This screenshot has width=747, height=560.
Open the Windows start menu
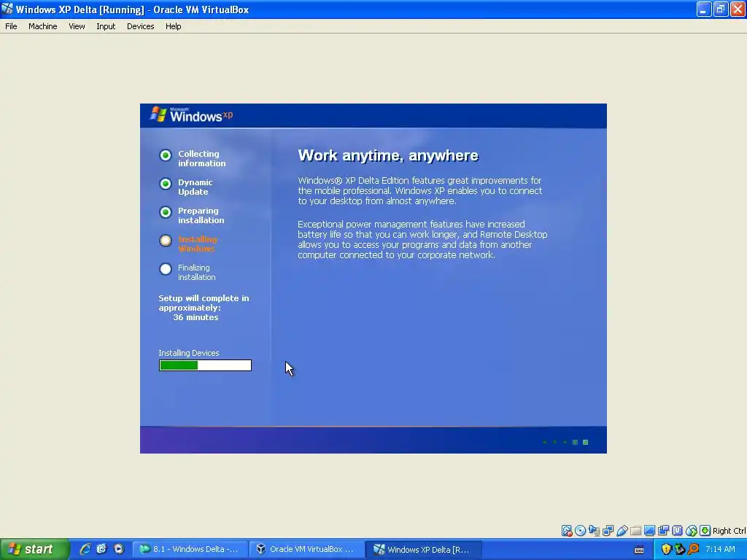point(34,549)
